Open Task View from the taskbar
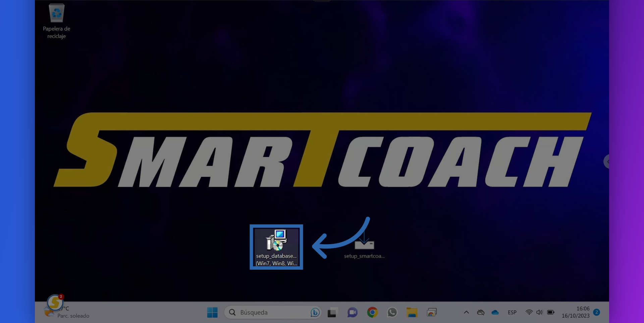644x323 pixels. 332,312
